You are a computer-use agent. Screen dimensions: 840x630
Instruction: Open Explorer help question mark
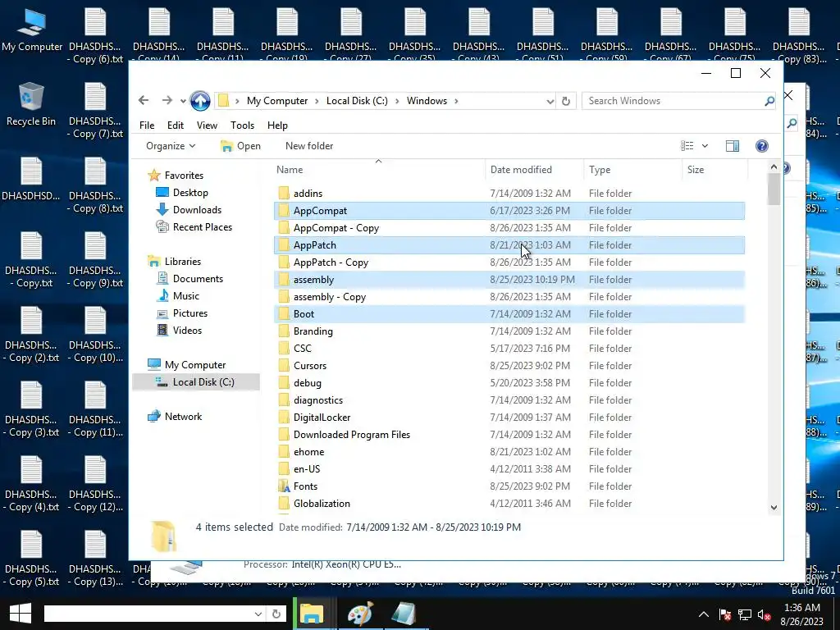761,146
